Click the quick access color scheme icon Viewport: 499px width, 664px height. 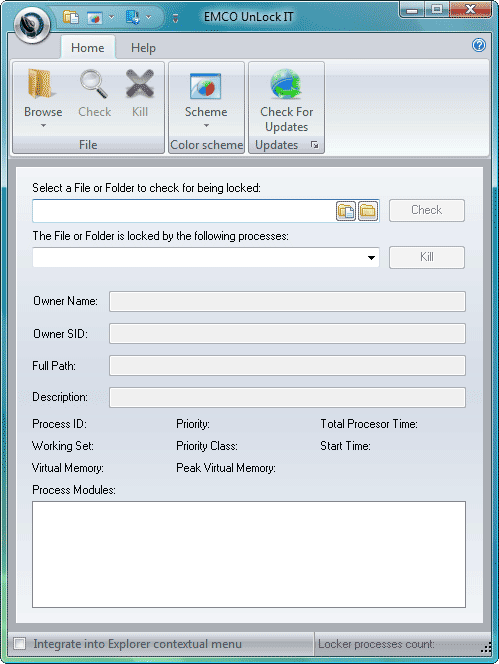click(94, 18)
